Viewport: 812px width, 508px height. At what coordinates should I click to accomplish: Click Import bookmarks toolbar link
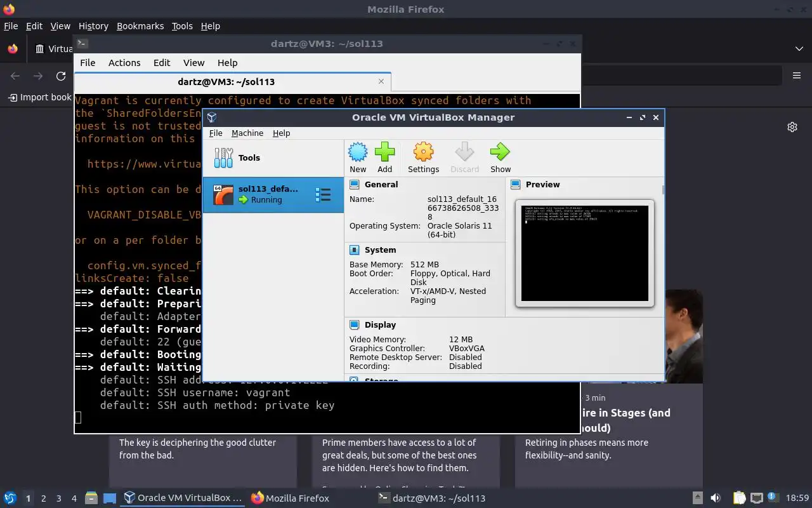pyautogui.click(x=39, y=97)
